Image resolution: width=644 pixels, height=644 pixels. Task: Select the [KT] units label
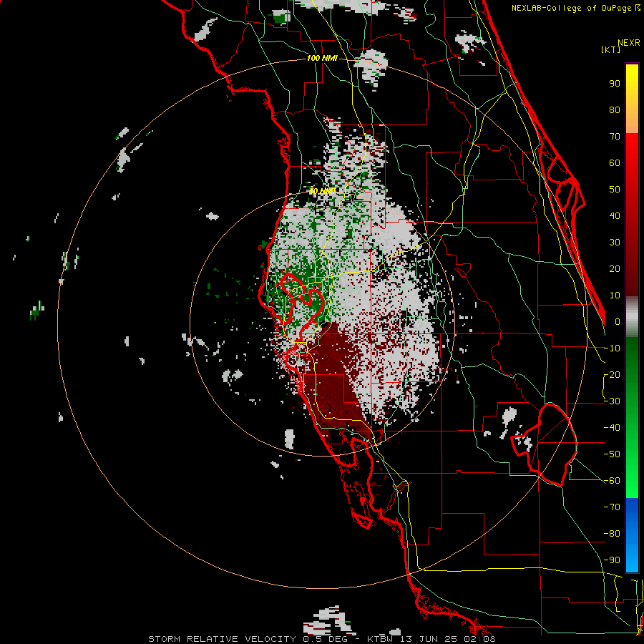(611, 49)
